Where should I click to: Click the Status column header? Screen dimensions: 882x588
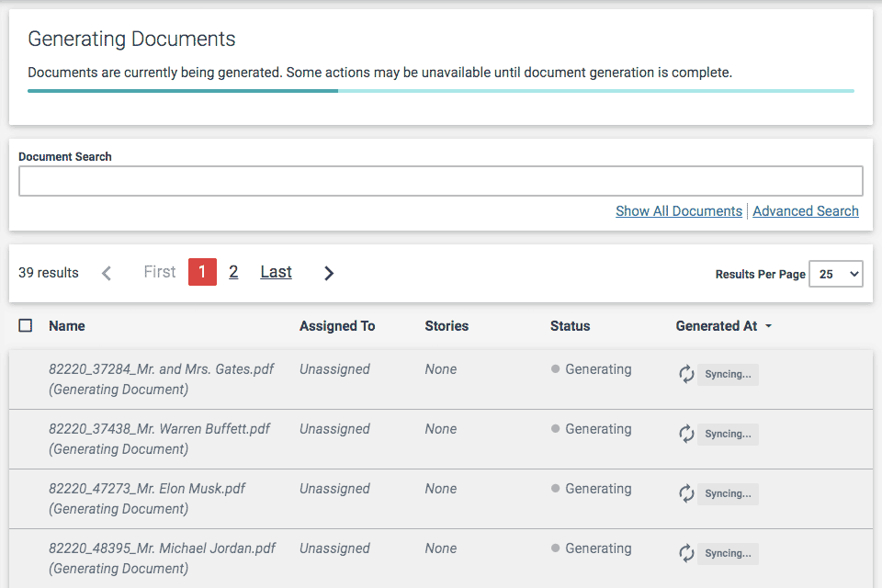pyautogui.click(x=570, y=326)
